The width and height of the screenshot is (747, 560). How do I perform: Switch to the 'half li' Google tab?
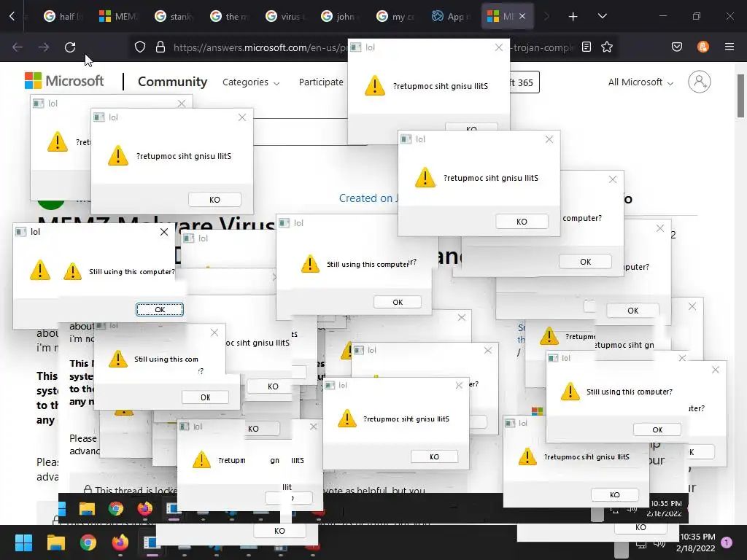pyautogui.click(x=64, y=16)
